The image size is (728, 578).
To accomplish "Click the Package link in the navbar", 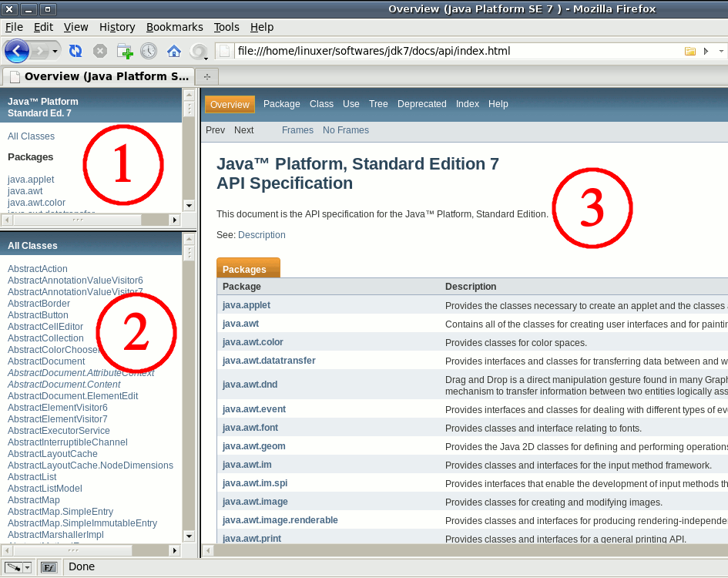I will 281,104.
